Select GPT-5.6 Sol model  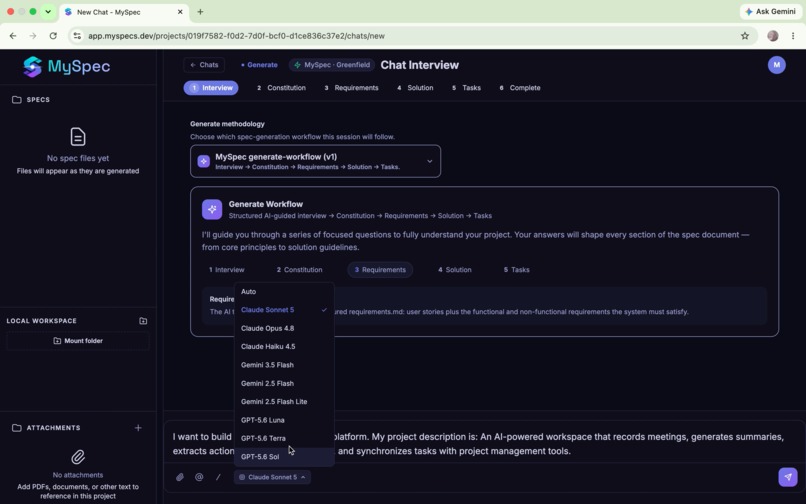(x=284, y=457)
